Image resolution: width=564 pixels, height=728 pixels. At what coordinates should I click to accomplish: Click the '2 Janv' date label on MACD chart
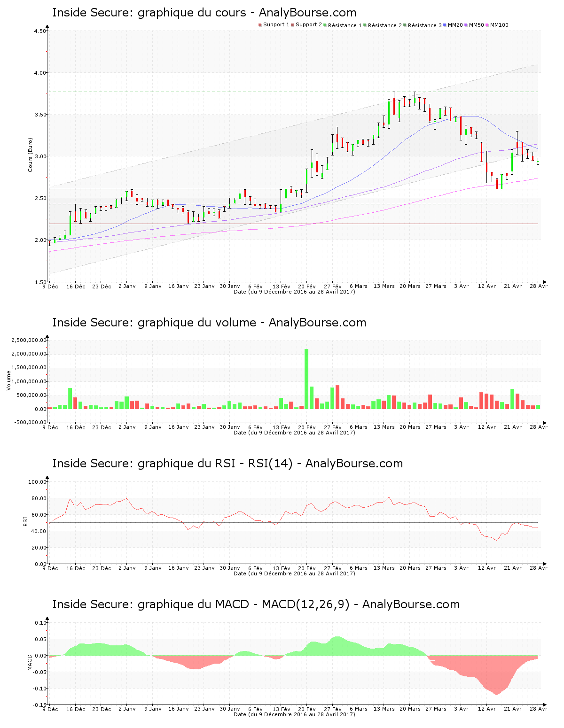127,709
